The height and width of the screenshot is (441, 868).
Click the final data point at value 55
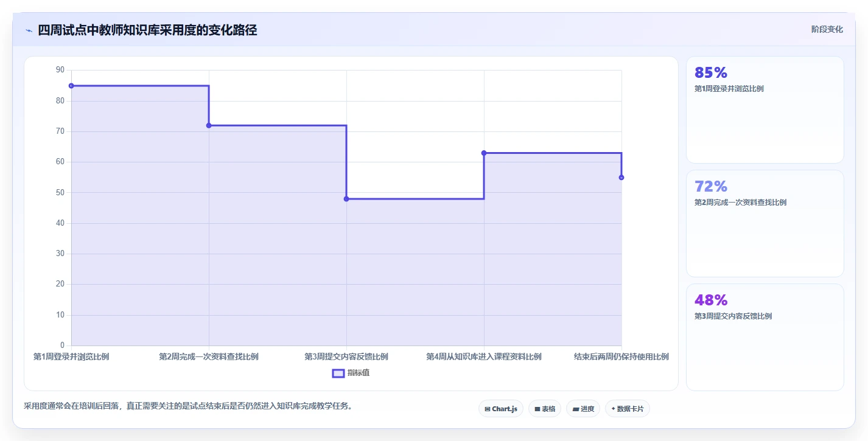(x=621, y=178)
